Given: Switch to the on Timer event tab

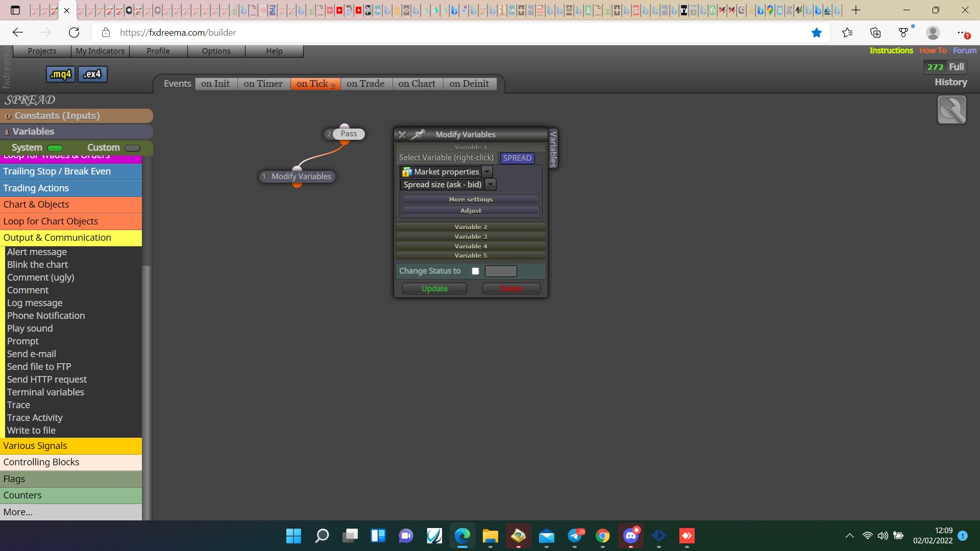Looking at the screenshot, I should point(263,84).
